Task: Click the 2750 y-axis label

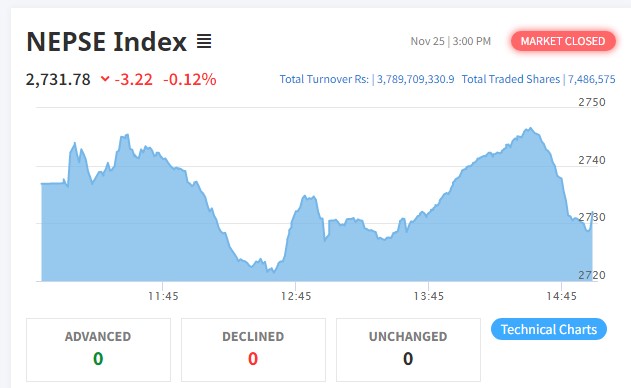Action: 592,102
